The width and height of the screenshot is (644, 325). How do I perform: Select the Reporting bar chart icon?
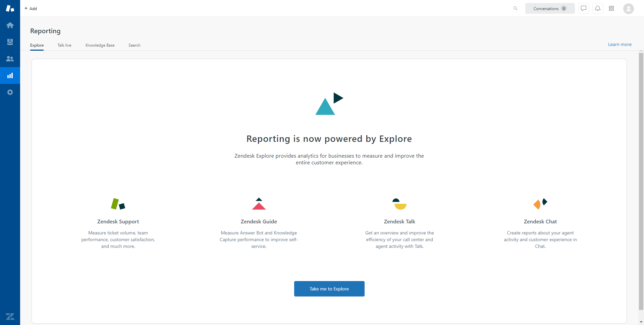10,75
